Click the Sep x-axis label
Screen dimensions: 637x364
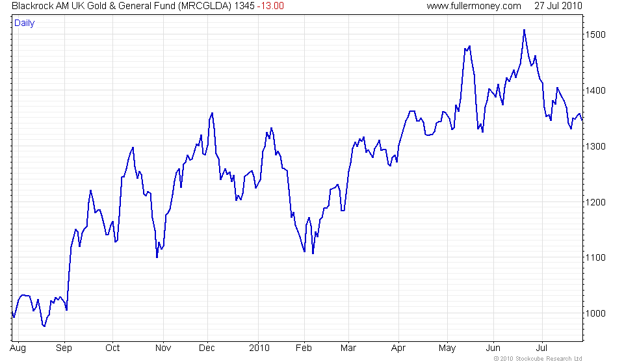[64, 348]
